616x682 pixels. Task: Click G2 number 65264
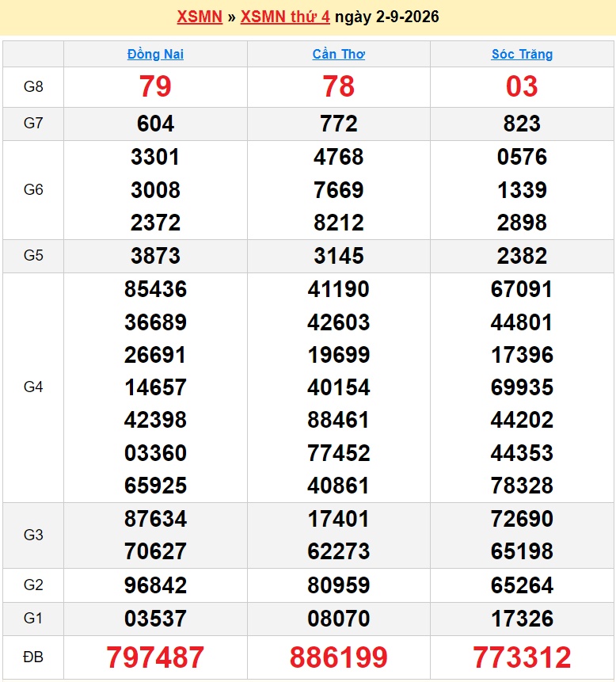[522, 585]
